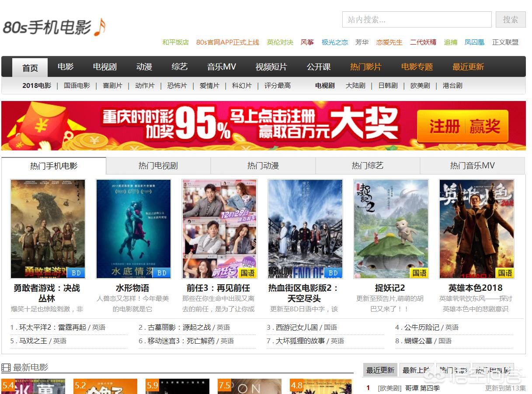This screenshot has width=532, height=394.
Task: Open the 英伦对决 hot keyword link
Action: click(x=280, y=42)
